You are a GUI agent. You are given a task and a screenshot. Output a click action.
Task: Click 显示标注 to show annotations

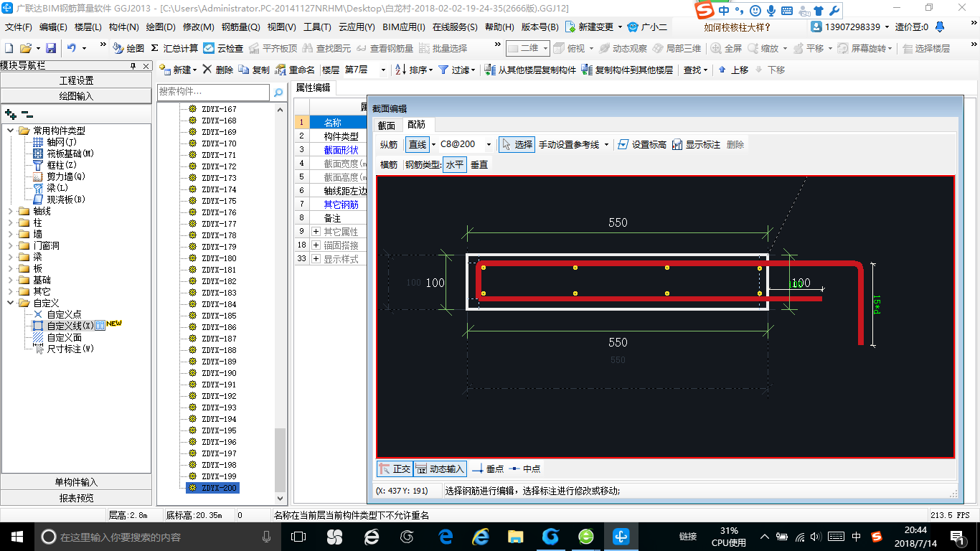point(696,144)
